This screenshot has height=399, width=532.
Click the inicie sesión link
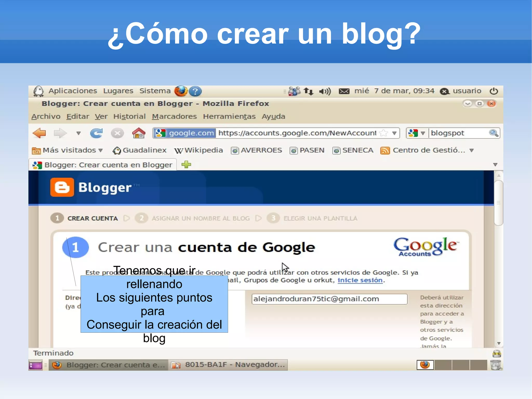pyautogui.click(x=360, y=280)
